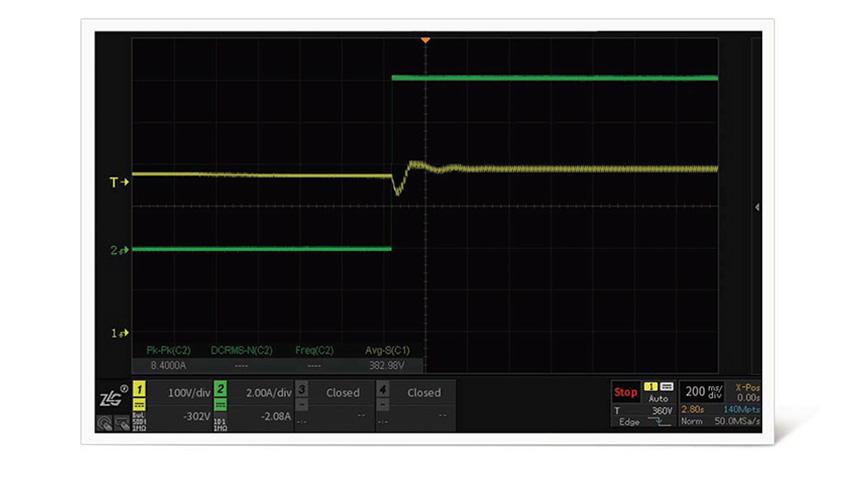The width and height of the screenshot is (850, 480).
Task: Click the 140Mpts memory depth readout
Action: point(741,409)
